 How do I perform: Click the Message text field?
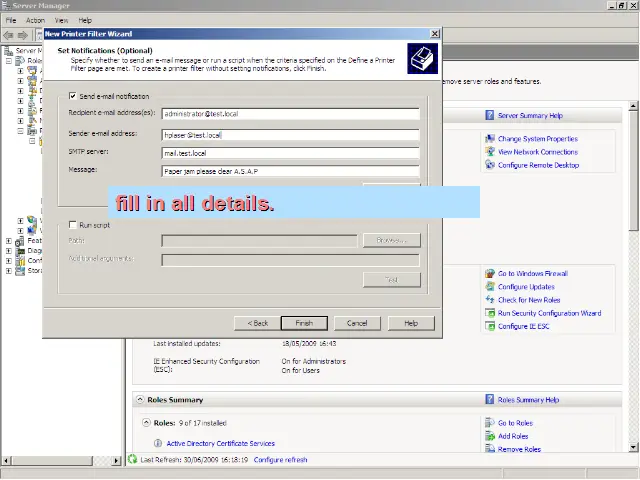click(x=290, y=171)
